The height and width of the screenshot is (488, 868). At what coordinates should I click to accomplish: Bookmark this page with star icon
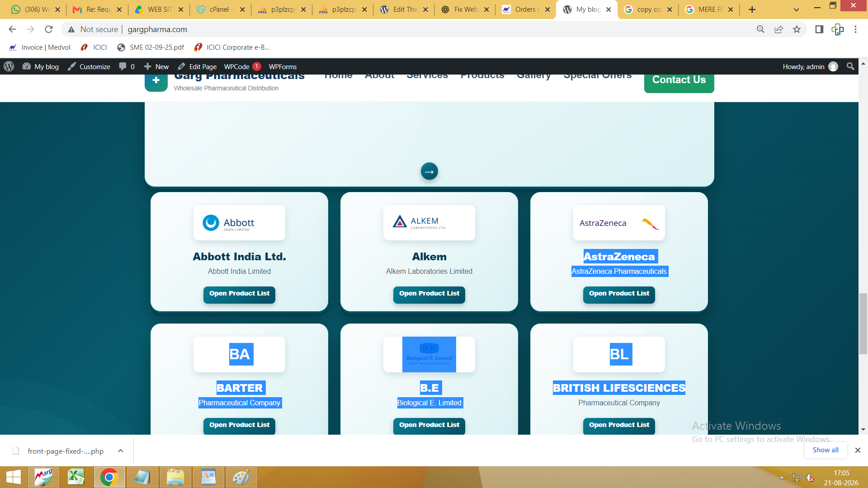tap(797, 29)
